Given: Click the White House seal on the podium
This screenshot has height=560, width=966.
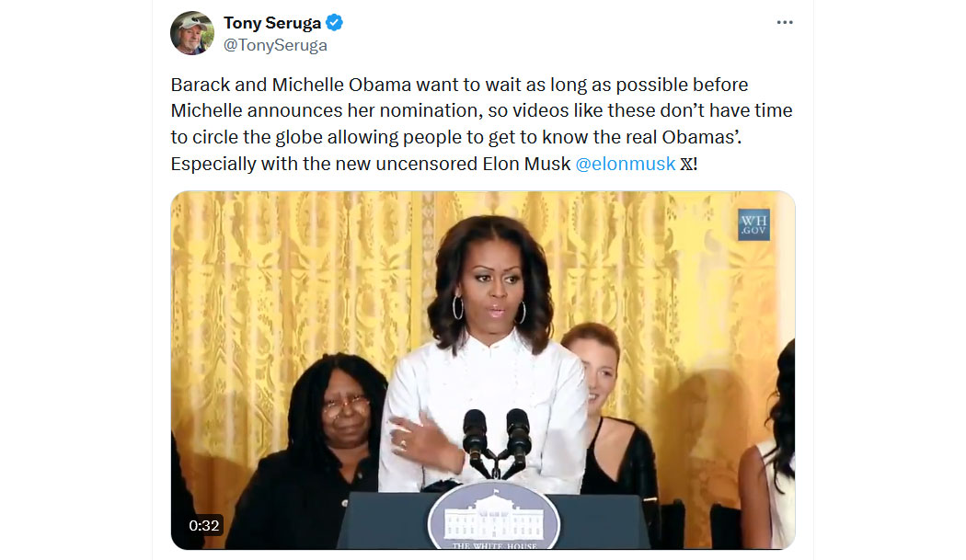Looking at the screenshot, I should 494,516.
